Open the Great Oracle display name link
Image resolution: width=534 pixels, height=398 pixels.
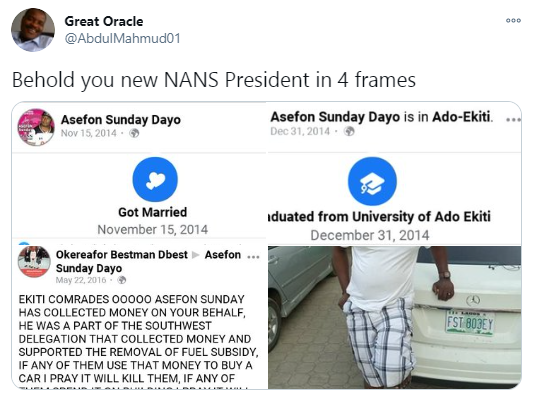[x=104, y=21]
